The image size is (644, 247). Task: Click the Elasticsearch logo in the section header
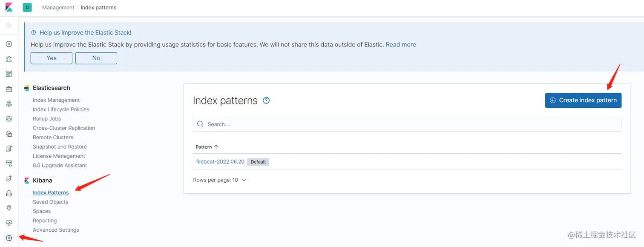27,88
